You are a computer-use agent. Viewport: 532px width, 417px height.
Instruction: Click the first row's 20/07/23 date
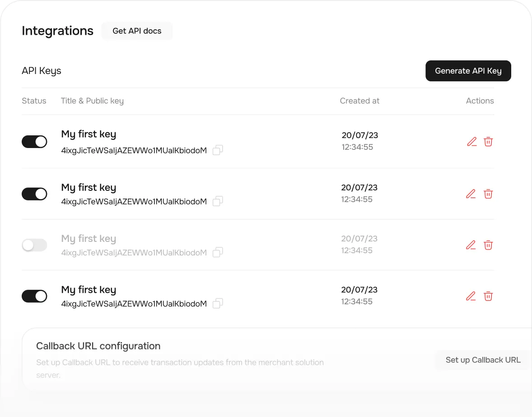point(359,135)
